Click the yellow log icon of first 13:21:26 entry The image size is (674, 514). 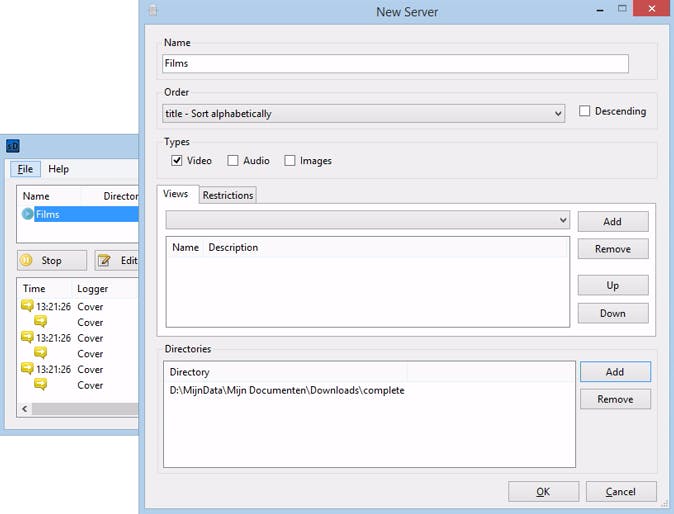pyautogui.click(x=27, y=306)
